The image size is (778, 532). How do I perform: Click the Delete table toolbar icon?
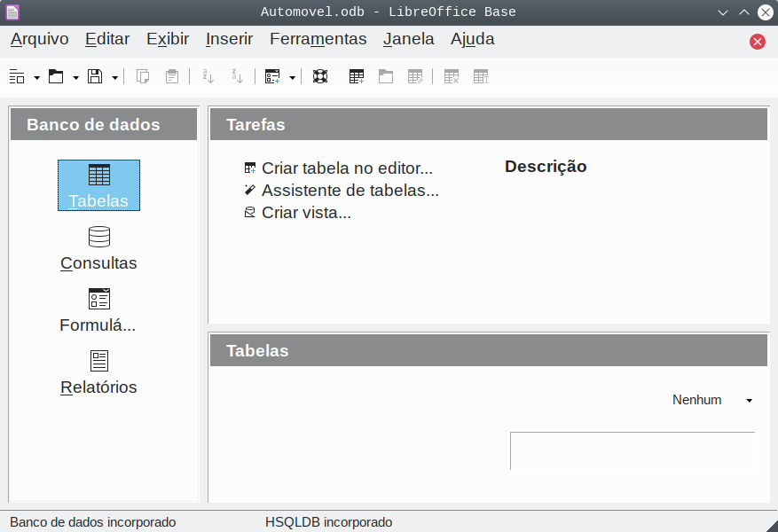pos(451,77)
